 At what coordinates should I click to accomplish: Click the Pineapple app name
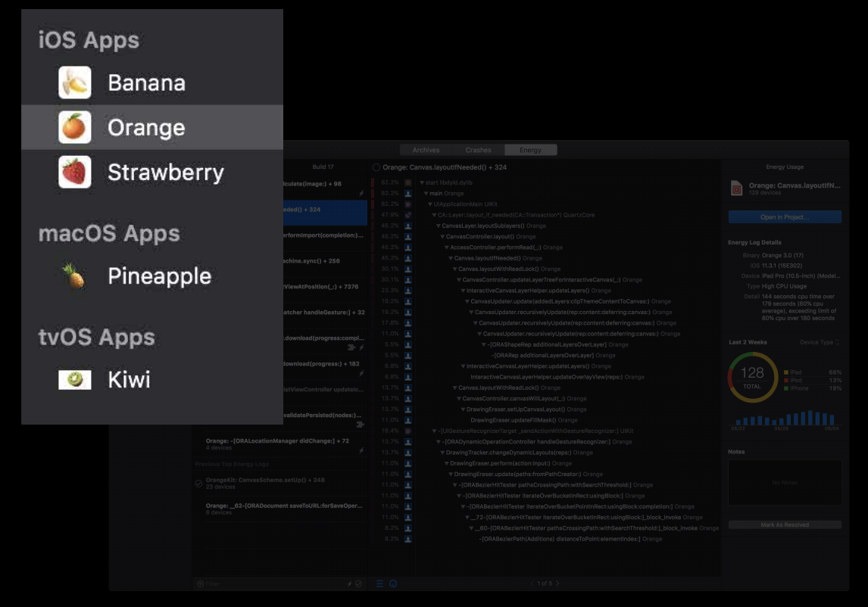coord(159,276)
